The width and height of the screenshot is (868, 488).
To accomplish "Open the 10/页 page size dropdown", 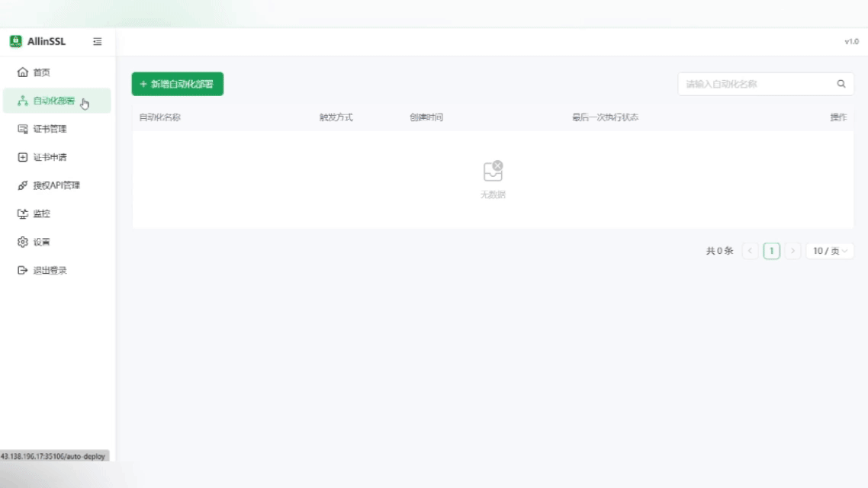I will pos(830,251).
